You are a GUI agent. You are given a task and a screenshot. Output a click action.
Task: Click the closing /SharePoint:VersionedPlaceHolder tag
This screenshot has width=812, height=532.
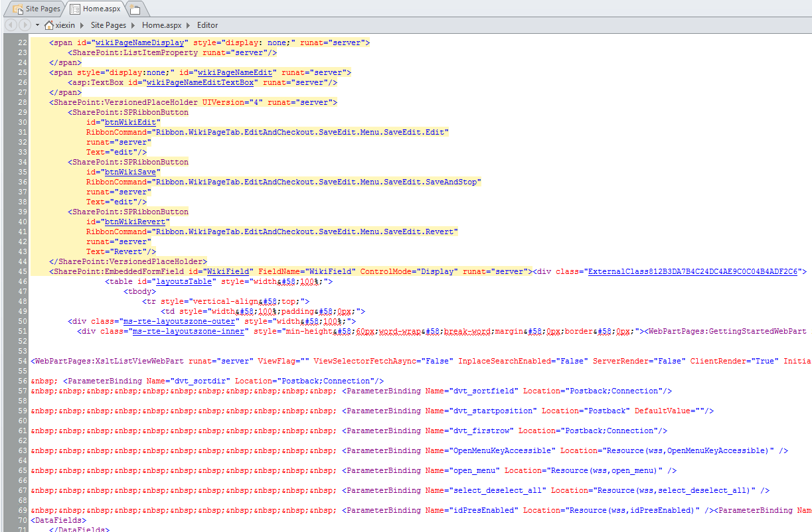128,261
